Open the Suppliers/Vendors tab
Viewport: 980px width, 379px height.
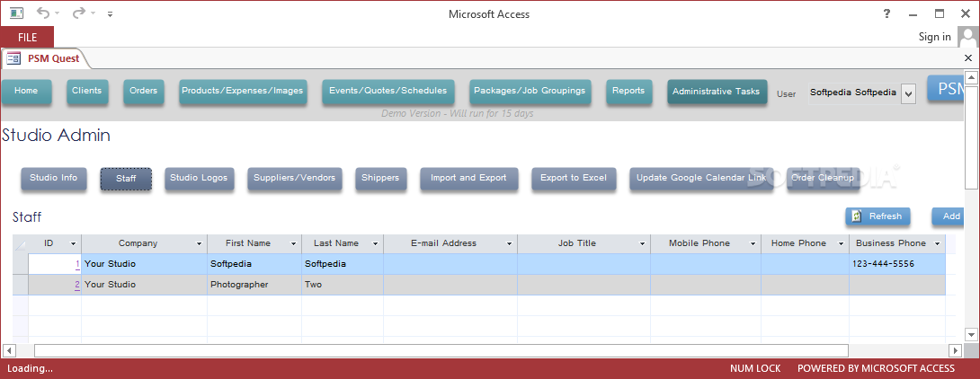tap(294, 178)
